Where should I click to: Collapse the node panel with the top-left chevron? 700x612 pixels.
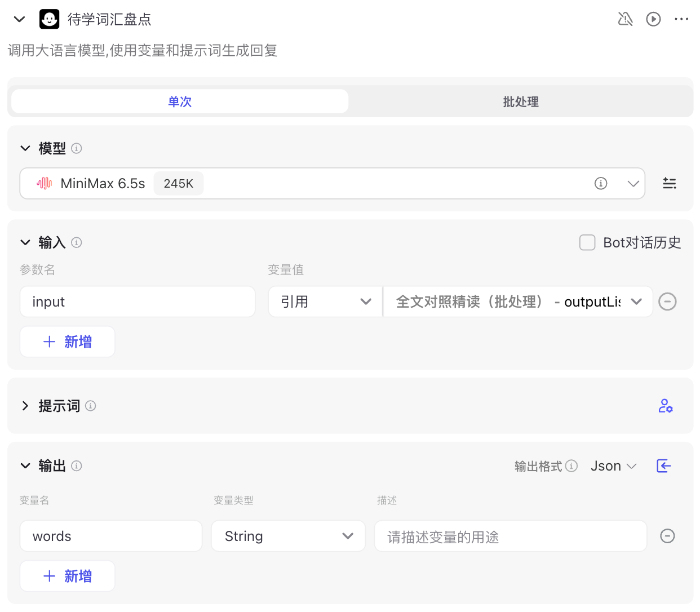point(20,19)
